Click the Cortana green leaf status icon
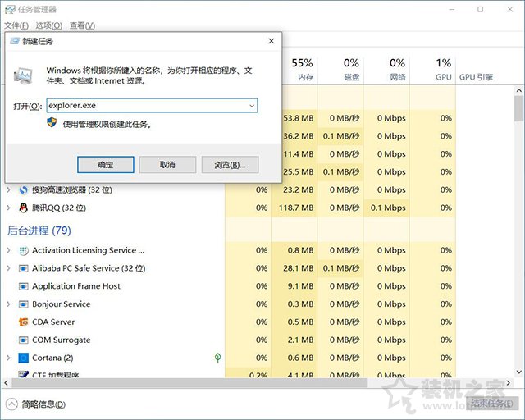 [217, 358]
